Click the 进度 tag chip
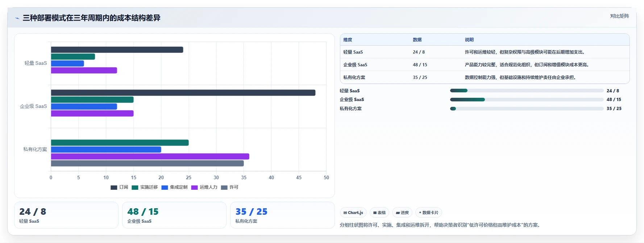Image resolution: width=644 pixels, height=243 pixels. (x=402, y=213)
